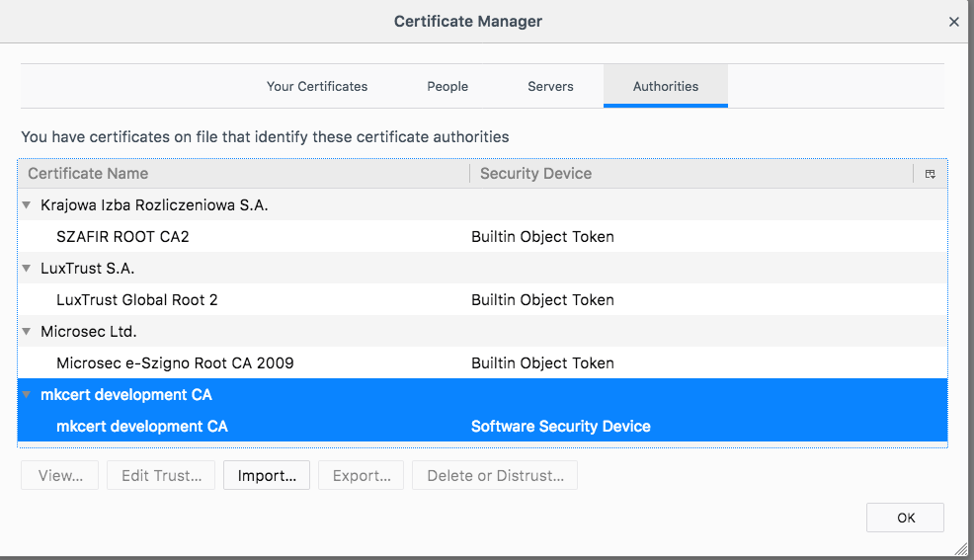Click the column picker icon in table header

[930, 174]
